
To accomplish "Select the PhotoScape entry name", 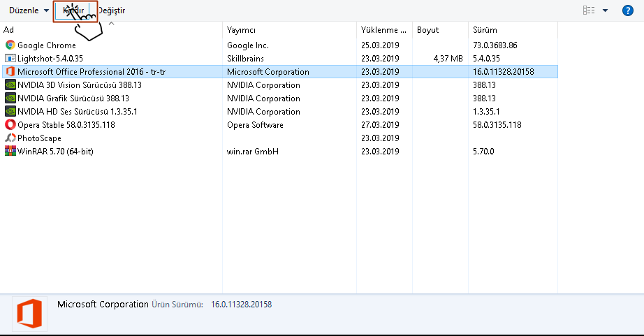I will [x=39, y=138].
